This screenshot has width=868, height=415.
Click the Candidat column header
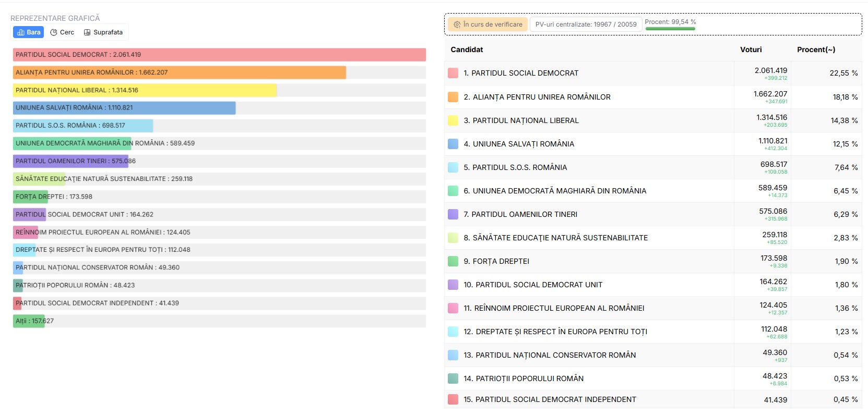467,50
